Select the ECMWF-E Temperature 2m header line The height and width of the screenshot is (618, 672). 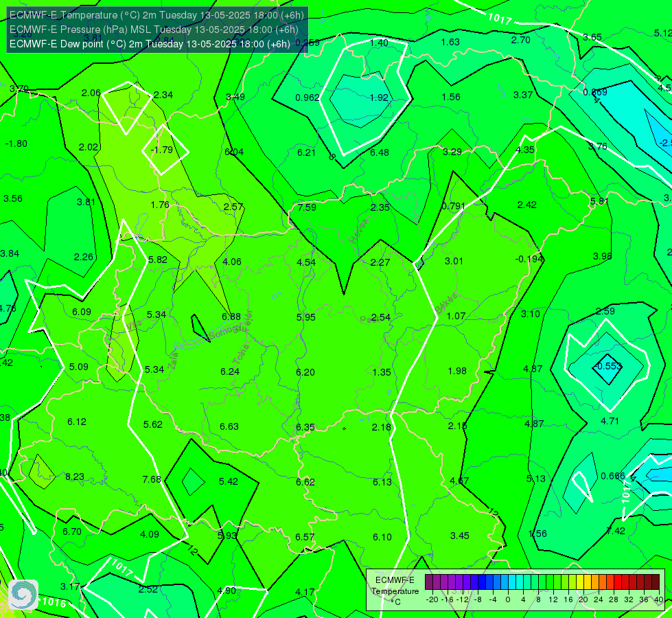[157, 15]
